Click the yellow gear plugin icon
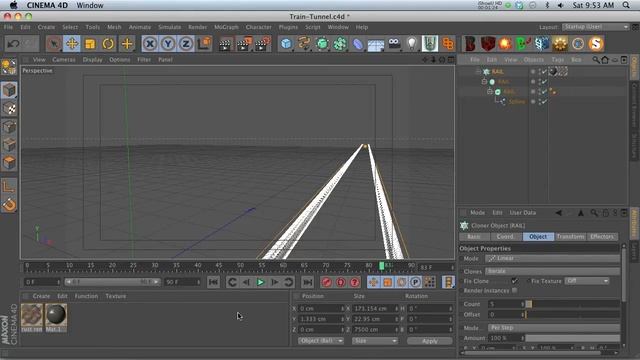Image resolution: width=640 pixels, height=360 pixels. point(560,44)
